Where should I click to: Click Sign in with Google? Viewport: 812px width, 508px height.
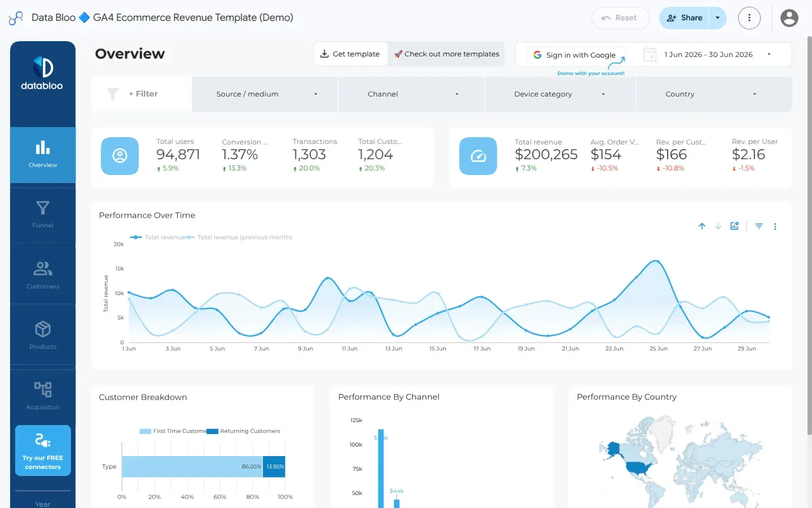[x=575, y=55]
